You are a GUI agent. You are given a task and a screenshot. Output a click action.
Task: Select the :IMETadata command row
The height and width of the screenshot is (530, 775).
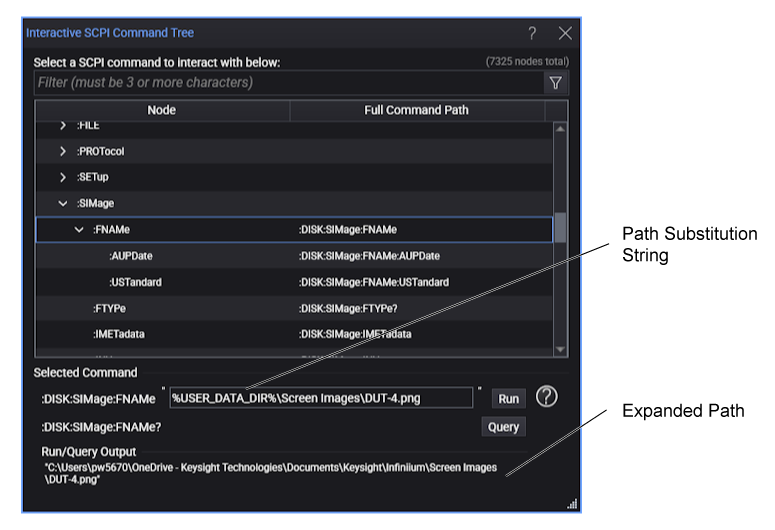click(x=118, y=334)
